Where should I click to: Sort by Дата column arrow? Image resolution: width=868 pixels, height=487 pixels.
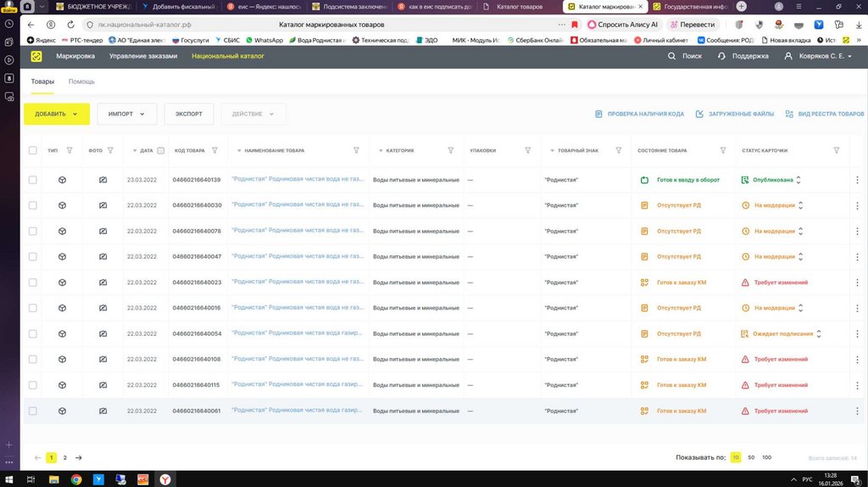point(135,151)
